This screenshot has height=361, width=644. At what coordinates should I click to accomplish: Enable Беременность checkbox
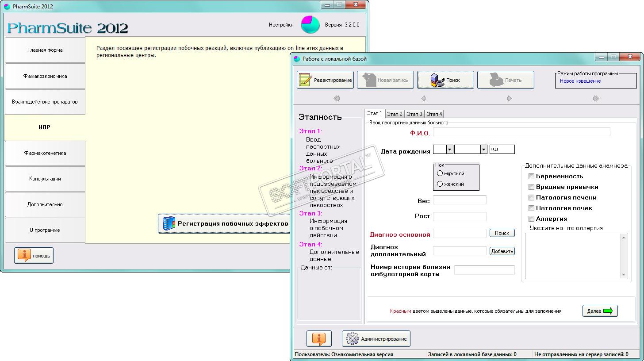point(532,177)
